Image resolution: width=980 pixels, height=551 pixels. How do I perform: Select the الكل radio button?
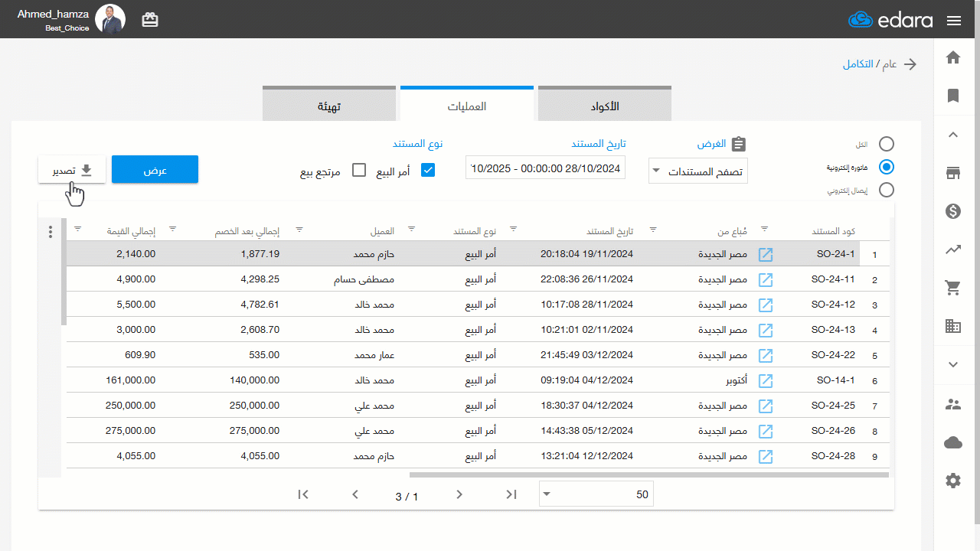pyautogui.click(x=887, y=144)
